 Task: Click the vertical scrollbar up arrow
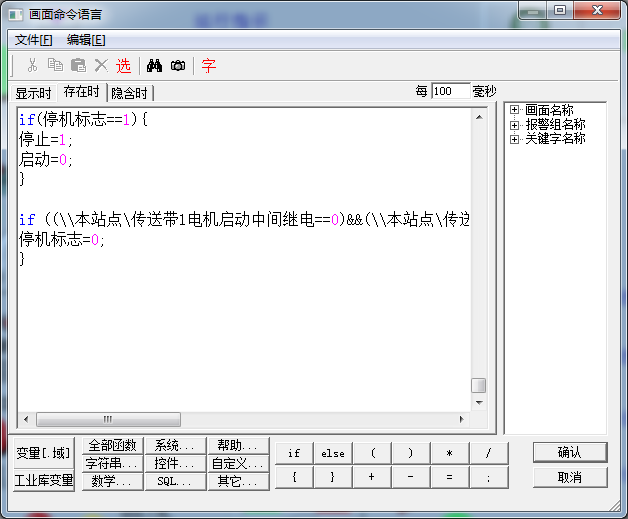click(479, 117)
